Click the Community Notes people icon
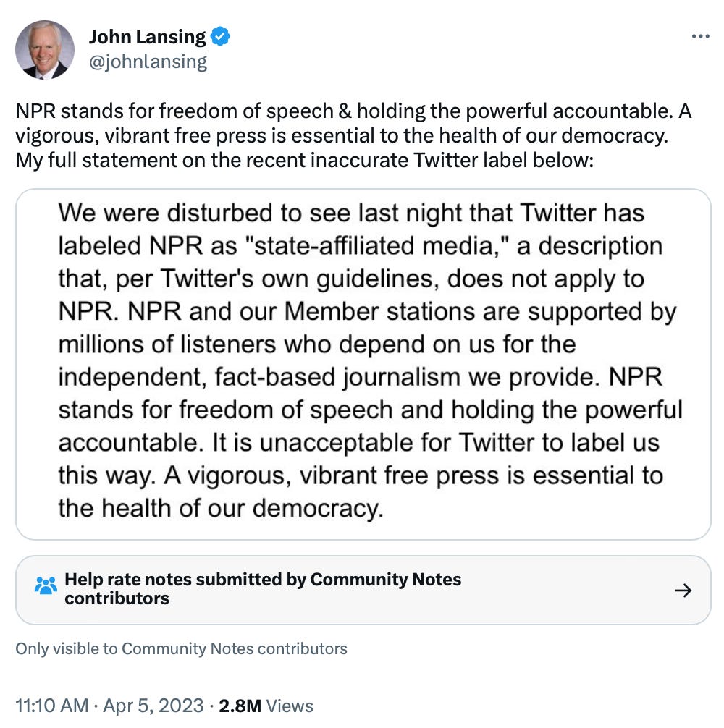This screenshot has width=724, height=728. [x=46, y=585]
